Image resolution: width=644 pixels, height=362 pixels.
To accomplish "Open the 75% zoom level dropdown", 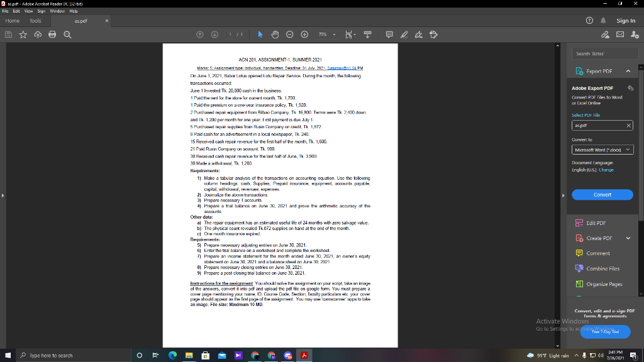I will [x=335, y=35].
